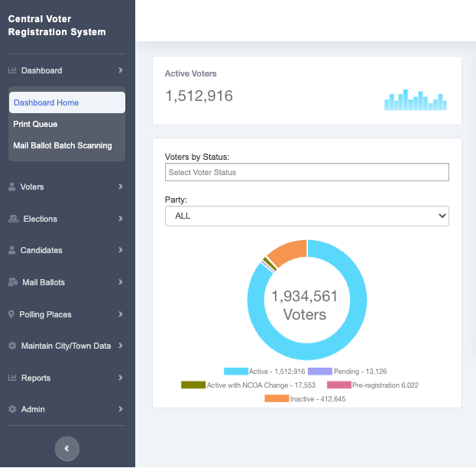Viewport: 476px width, 468px height.
Task: Click the Candidates person icon
Action: tap(12, 251)
